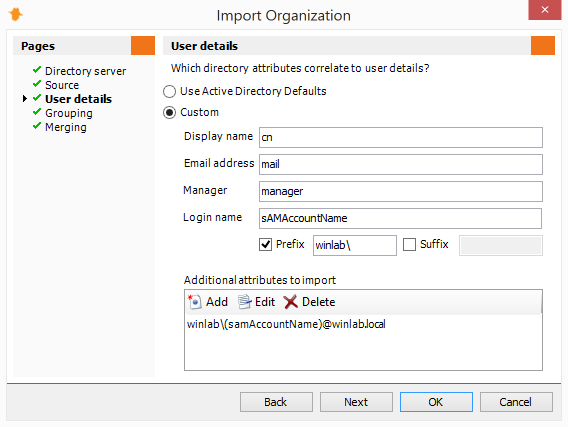This screenshot has width=568, height=427.
Task: Click the green checkmark beside Grouping
Action: [x=37, y=112]
